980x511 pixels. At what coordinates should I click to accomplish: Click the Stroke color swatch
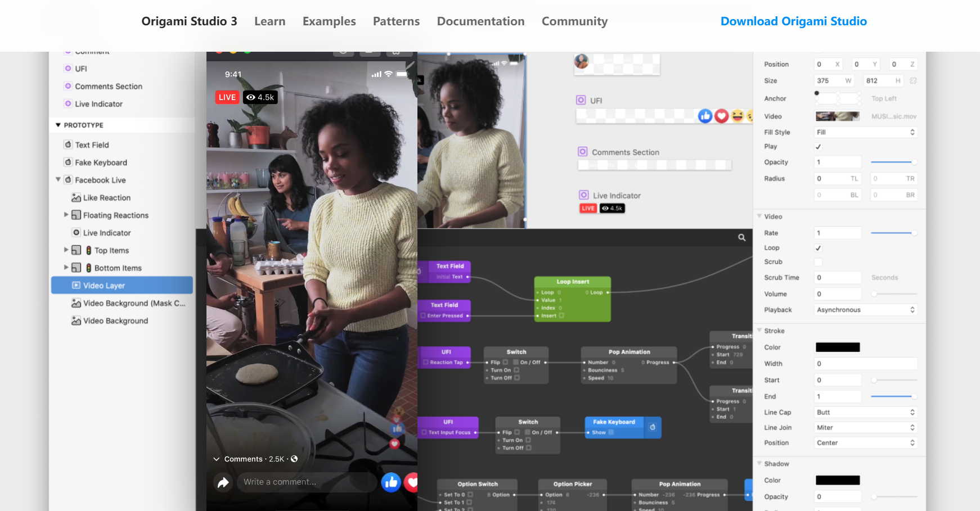(x=838, y=347)
